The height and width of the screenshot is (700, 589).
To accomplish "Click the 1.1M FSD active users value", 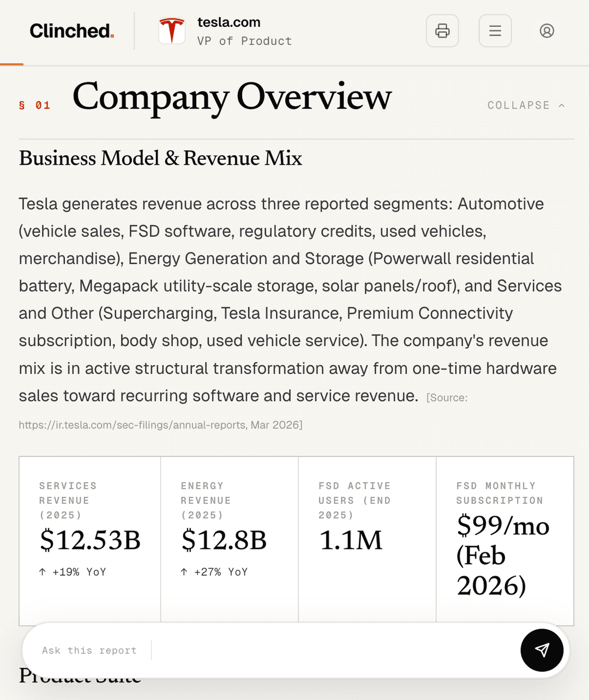I will click(351, 540).
